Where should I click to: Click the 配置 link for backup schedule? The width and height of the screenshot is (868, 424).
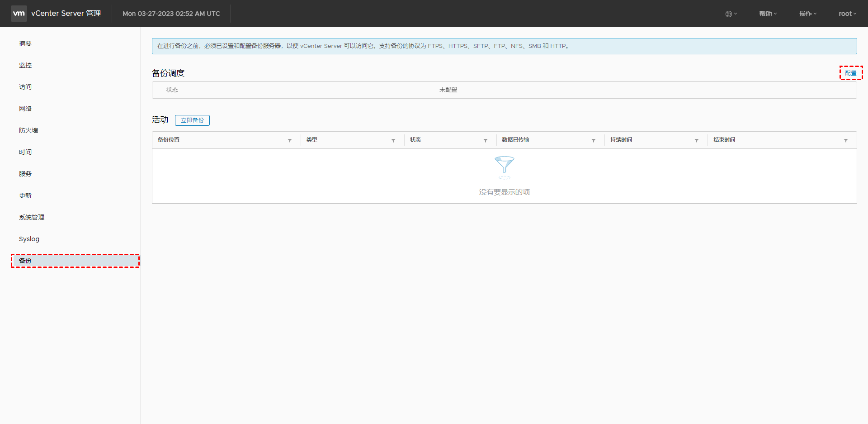pos(851,73)
